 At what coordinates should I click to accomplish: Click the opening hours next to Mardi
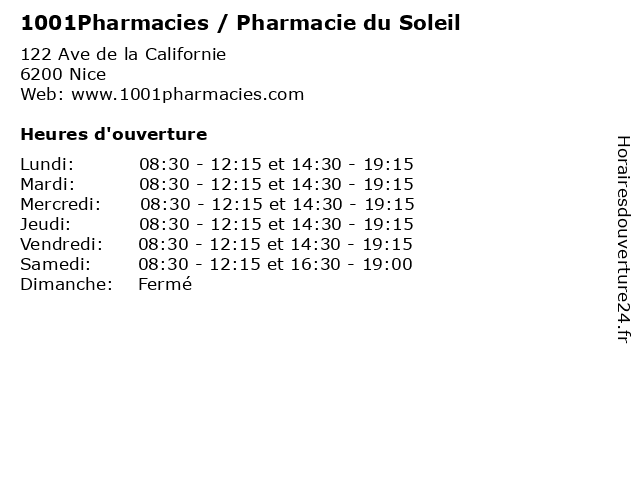coord(276,184)
